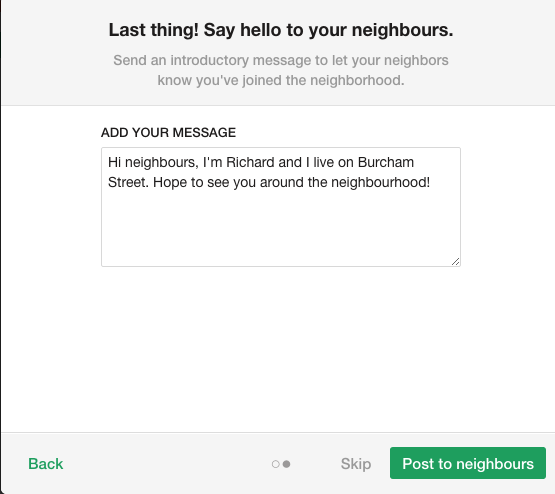Click I live on in the message text
The image size is (555, 494).
click(330, 162)
